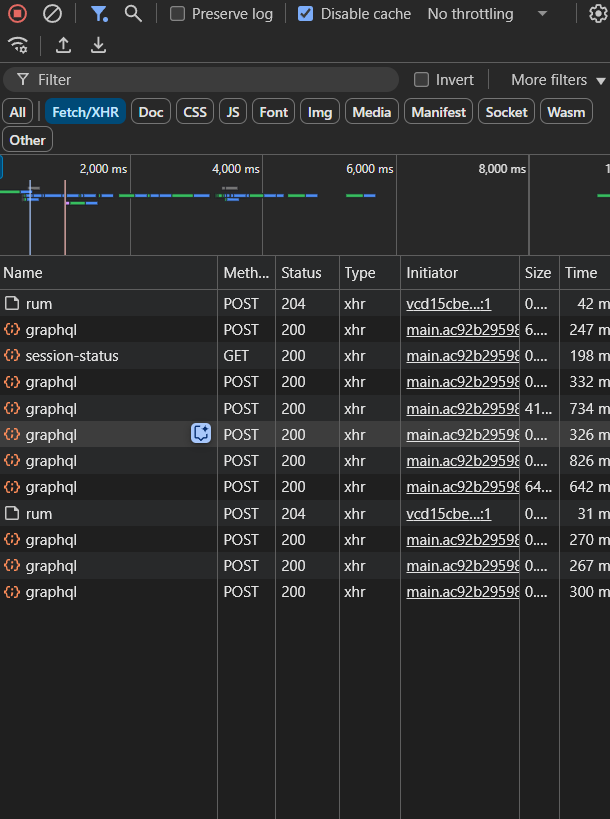Toggle the filter funnel icon
This screenshot has width=610, height=819.
(x=99, y=14)
